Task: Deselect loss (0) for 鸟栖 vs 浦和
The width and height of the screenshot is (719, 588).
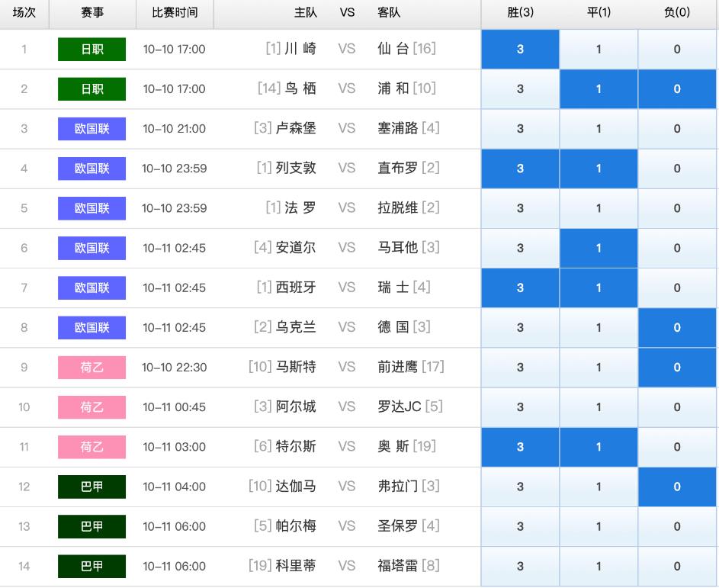Action: pyautogui.click(x=677, y=89)
